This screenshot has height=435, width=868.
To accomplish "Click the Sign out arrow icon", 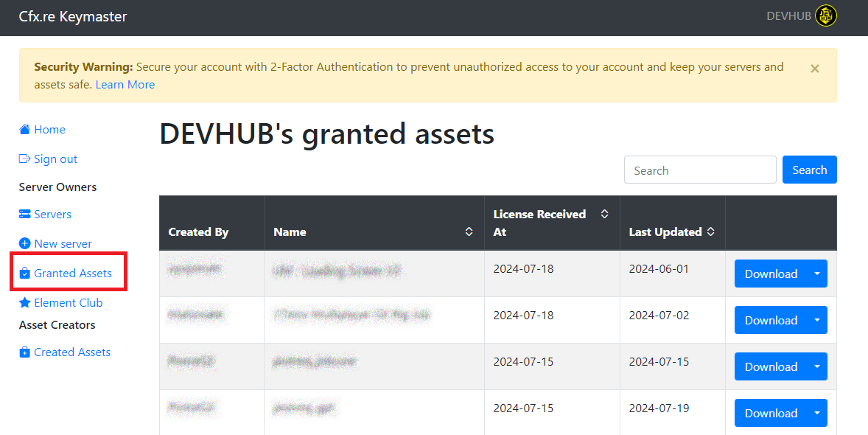I will coord(24,159).
